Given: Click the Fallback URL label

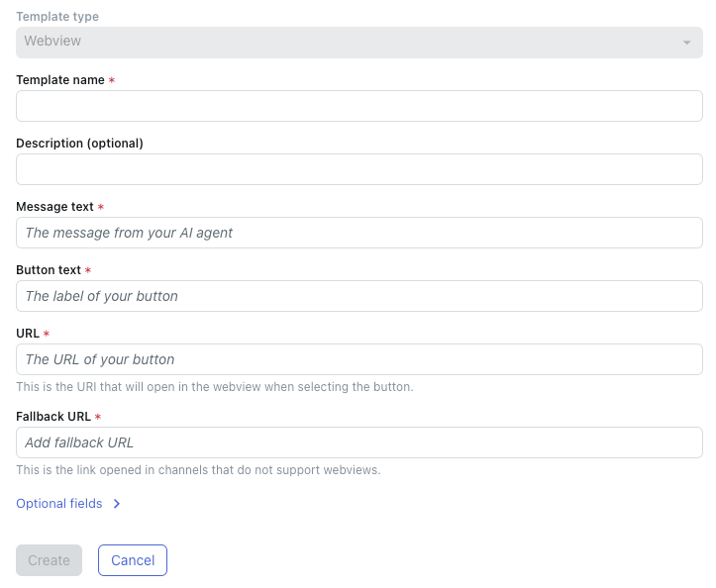Looking at the screenshot, I should coord(53,417).
